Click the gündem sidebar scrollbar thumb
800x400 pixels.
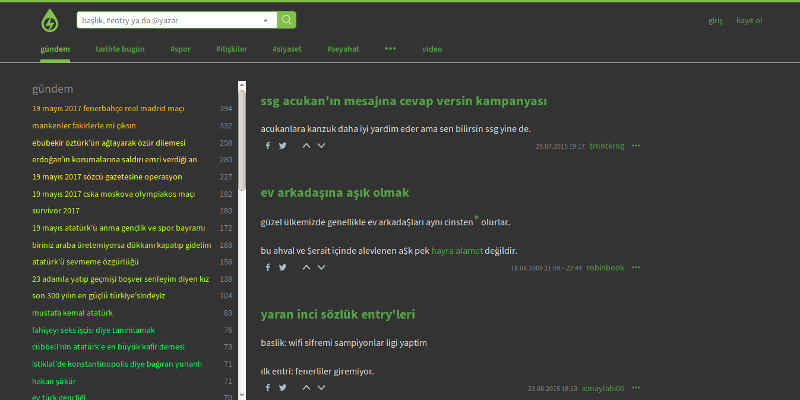pyautogui.click(x=242, y=140)
